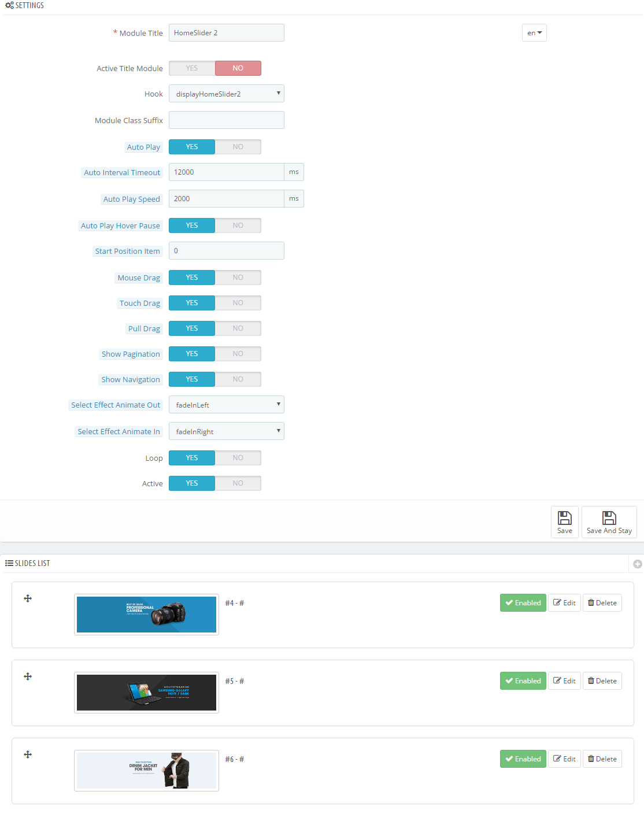Screen dimensions: 644x825
Task: Set Active Title Module to YES
Action: 192,68
